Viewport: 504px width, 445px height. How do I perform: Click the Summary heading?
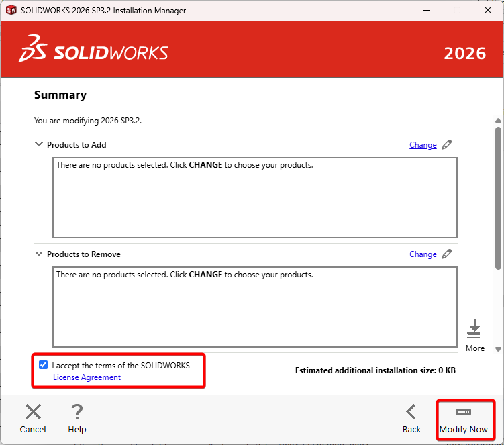click(x=60, y=95)
